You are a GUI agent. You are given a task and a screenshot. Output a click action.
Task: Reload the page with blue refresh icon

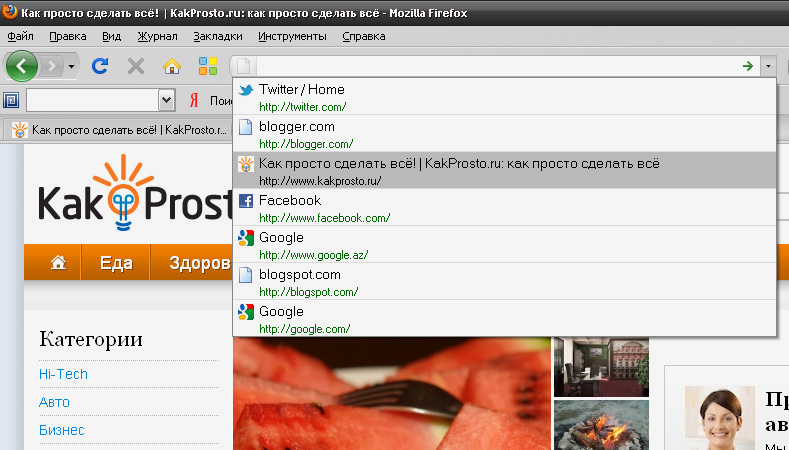(100, 66)
